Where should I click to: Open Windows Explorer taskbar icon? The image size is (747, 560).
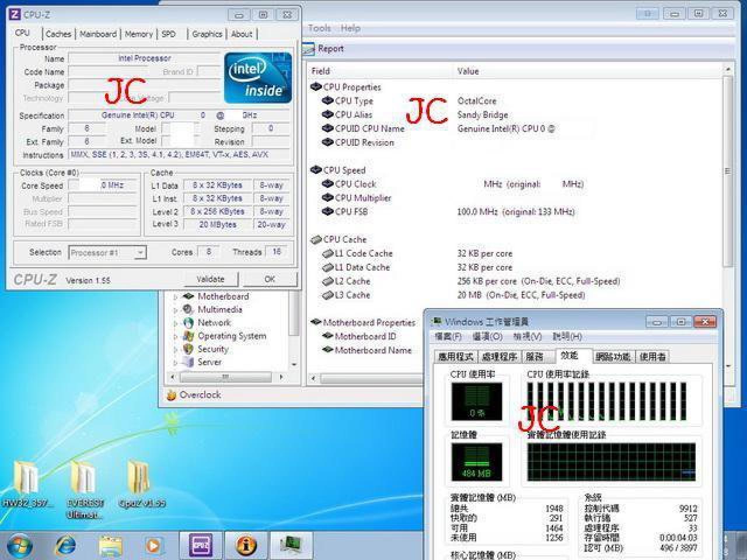click(x=110, y=546)
